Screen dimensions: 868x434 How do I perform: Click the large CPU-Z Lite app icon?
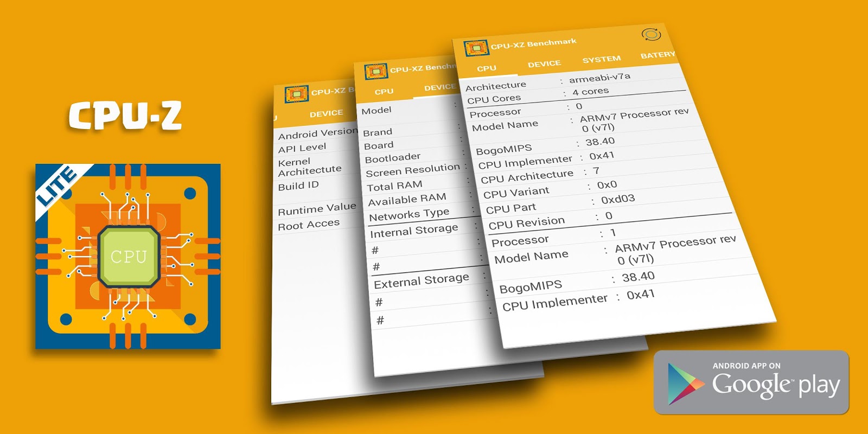click(128, 256)
